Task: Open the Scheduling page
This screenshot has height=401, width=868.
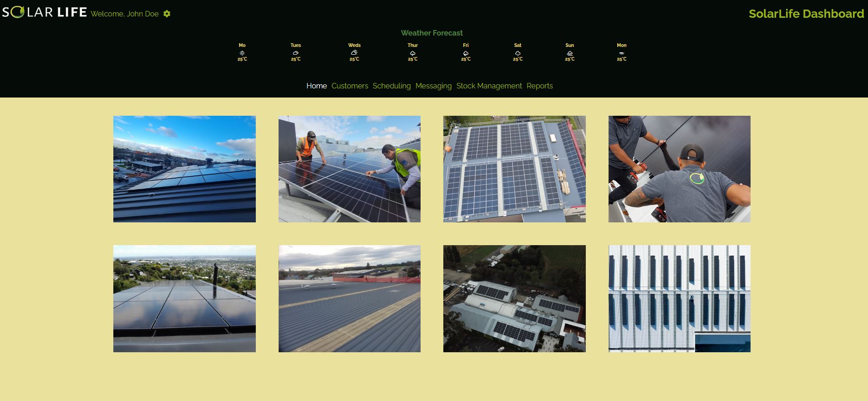Action: tap(391, 86)
